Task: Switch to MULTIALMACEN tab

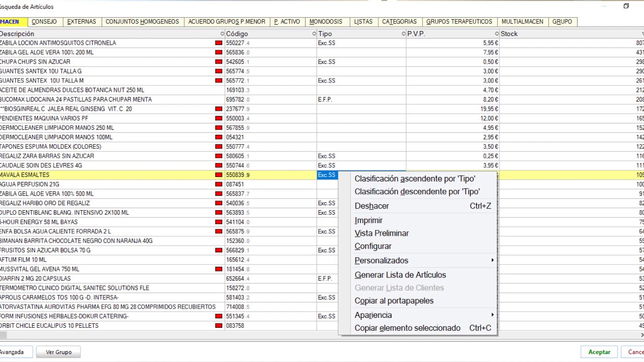Action: (x=522, y=22)
